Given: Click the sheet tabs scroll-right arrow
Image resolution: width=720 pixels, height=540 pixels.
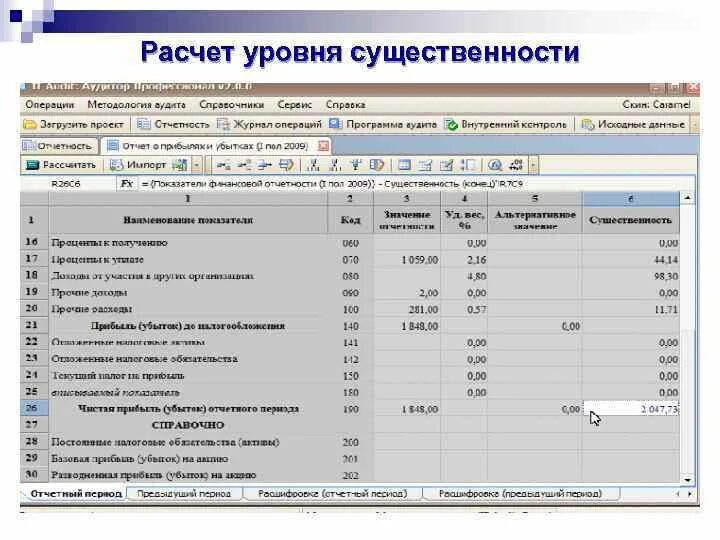Looking at the screenshot, I should click(x=689, y=494).
